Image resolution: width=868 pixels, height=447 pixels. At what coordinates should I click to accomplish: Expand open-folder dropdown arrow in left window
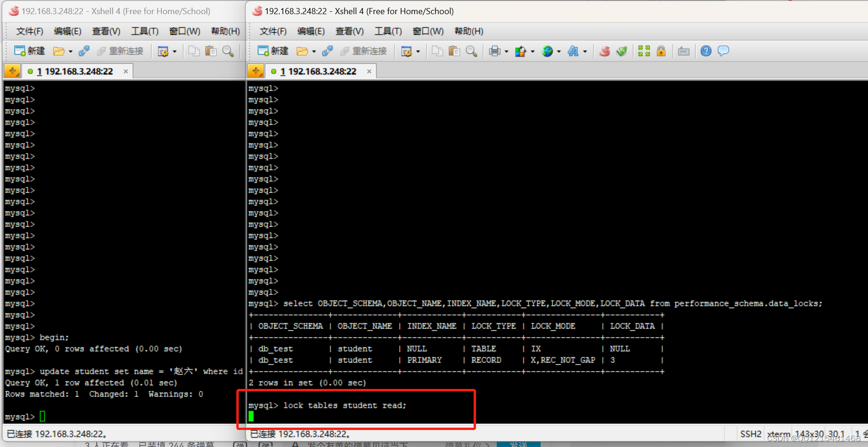tap(71, 51)
